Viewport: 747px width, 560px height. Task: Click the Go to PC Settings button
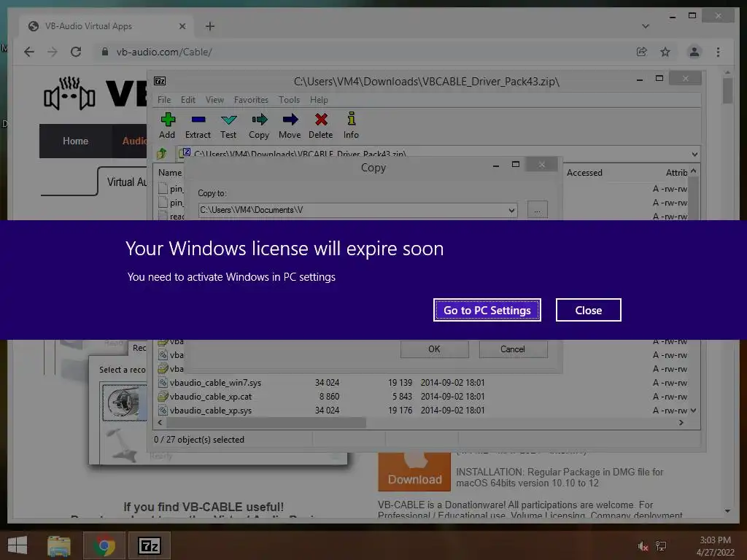tap(487, 310)
